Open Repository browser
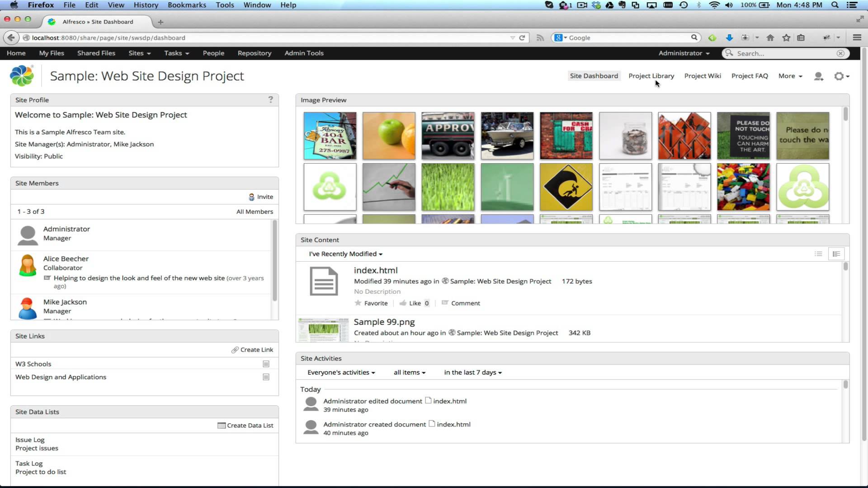868x488 pixels. pyautogui.click(x=255, y=53)
